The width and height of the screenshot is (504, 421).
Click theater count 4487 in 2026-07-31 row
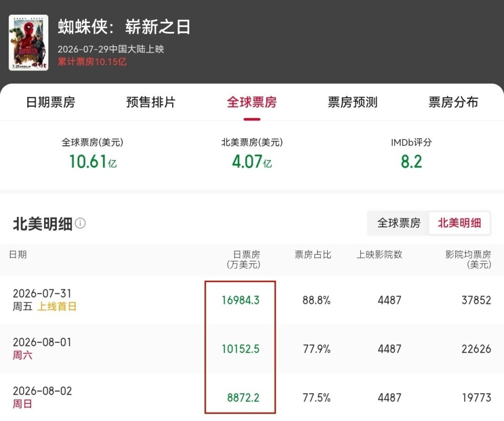pos(390,300)
